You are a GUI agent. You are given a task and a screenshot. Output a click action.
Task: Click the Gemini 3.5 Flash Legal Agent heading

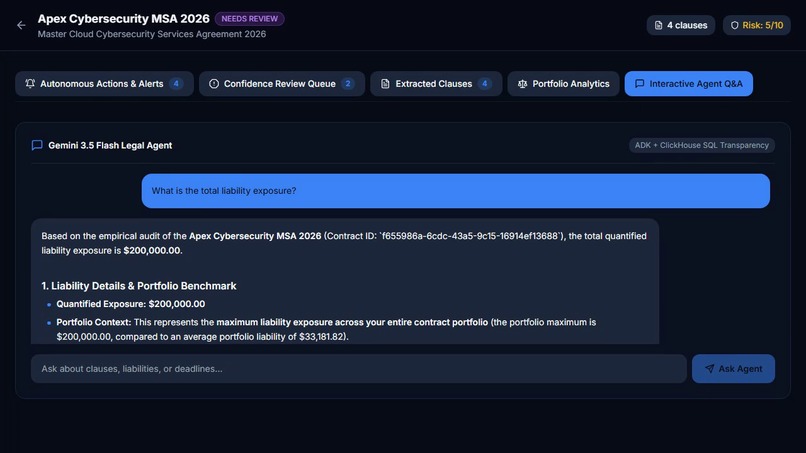pyautogui.click(x=110, y=146)
